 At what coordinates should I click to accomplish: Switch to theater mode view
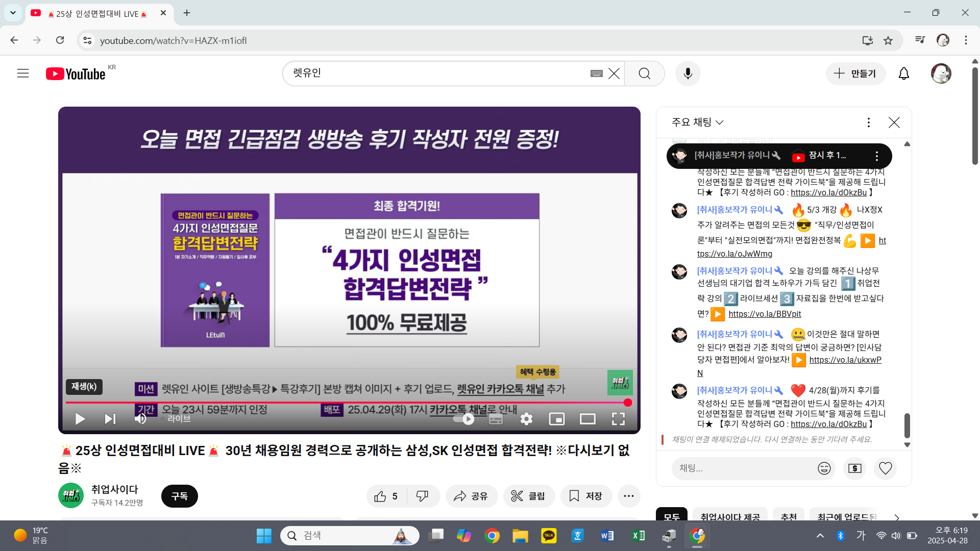pyautogui.click(x=587, y=419)
